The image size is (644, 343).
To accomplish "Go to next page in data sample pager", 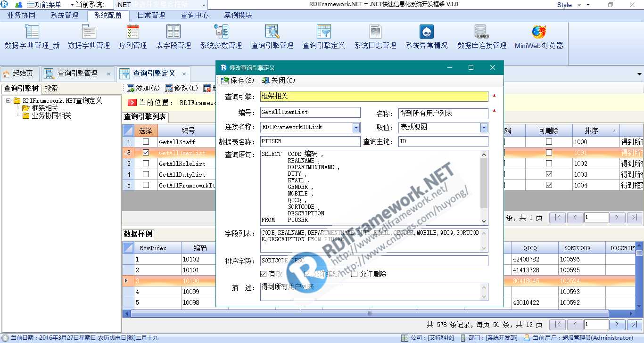I will [x=617, y=325].
